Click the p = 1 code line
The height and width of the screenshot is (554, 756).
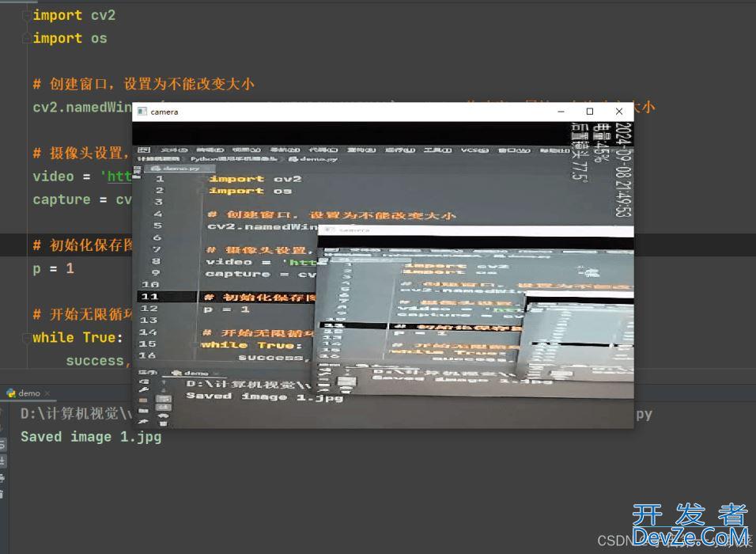54,269
